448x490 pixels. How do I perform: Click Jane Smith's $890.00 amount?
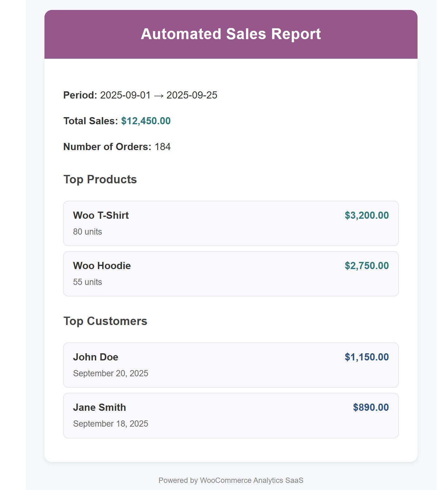pyautogui.click(x=371, y=407)
